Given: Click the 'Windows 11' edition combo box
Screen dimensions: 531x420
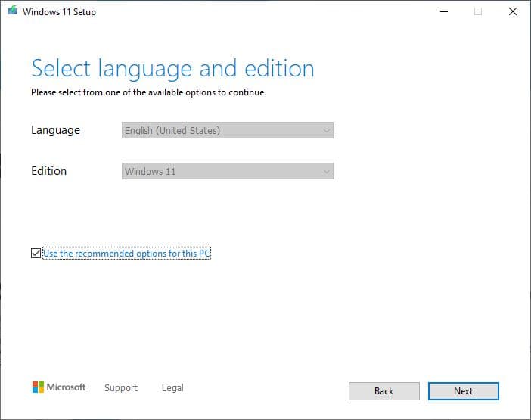Looking at the screenshot, I should tap(227, 172).
